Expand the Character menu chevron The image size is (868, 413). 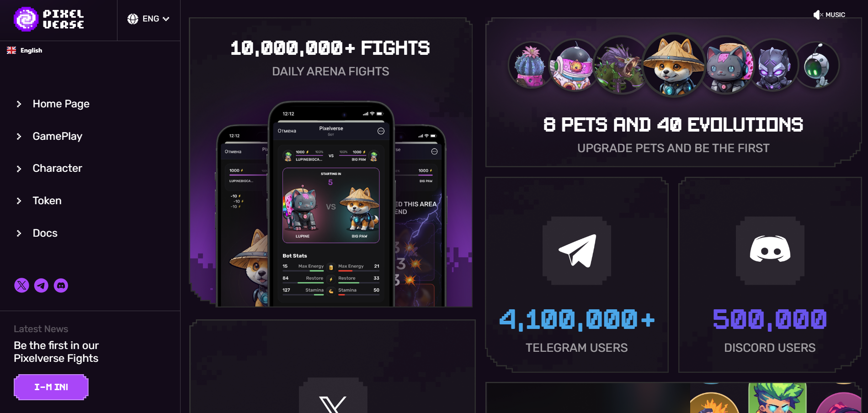19,169
